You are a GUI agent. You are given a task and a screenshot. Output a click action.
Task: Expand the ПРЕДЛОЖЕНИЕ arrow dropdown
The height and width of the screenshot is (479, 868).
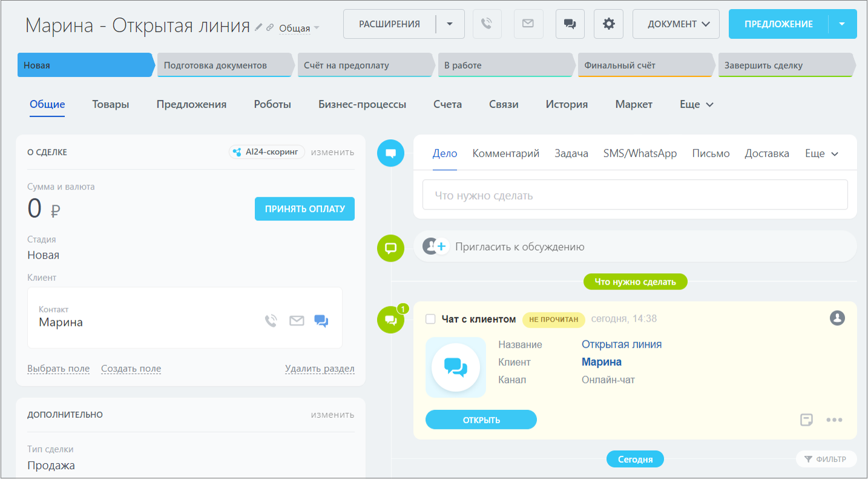click(843, 24)
